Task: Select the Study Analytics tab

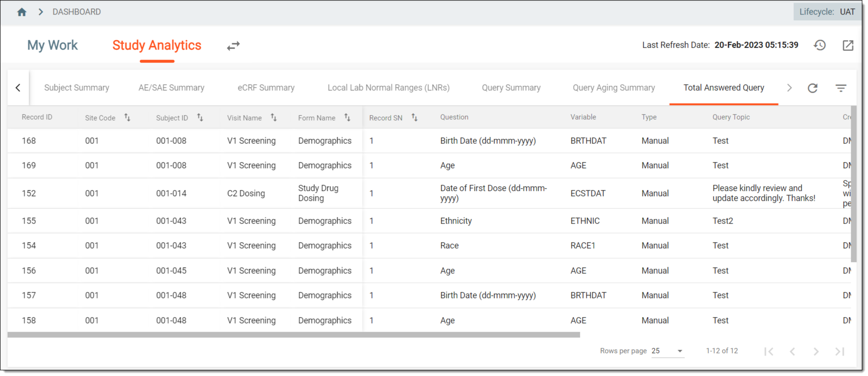Action: coord(157,46)
